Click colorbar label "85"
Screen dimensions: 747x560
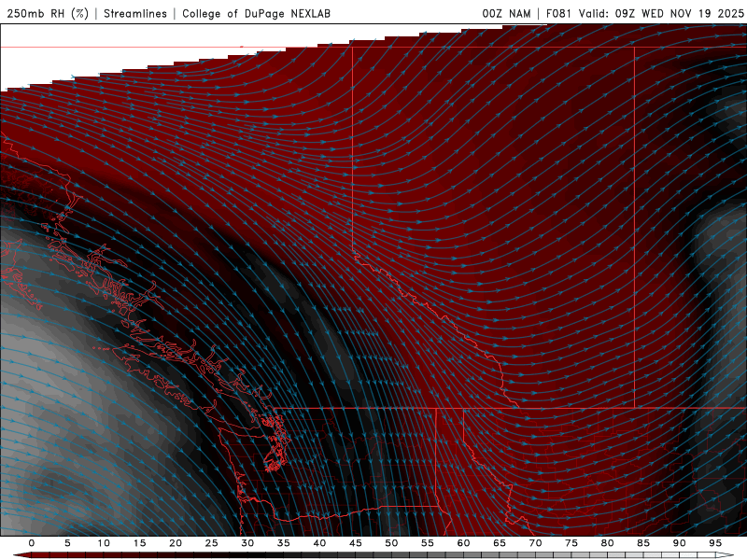pyautogui.click(x=643, y=543)
